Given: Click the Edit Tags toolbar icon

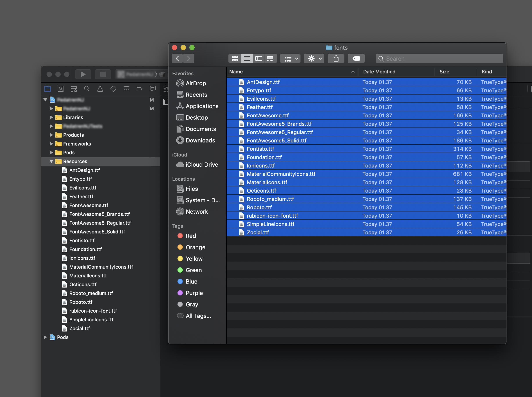Looking at the screenshot, I should (x=356, y=58).
